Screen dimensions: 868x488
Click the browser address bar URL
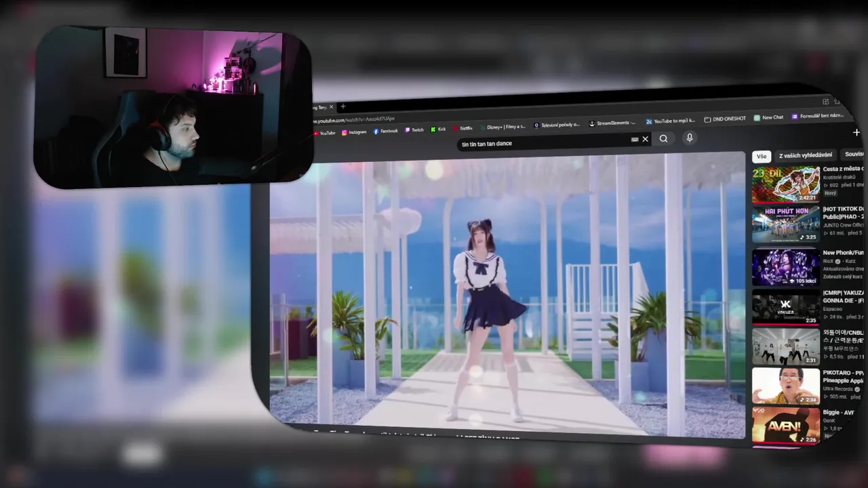pyautogui.click(x=355, y=119)
